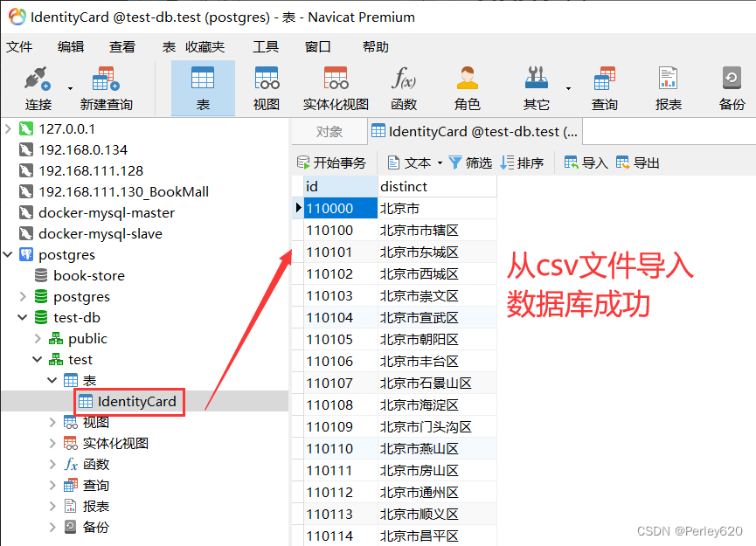Open the Query (查询) toolbar icon
756x546 pixels.
tap(605, 89)
